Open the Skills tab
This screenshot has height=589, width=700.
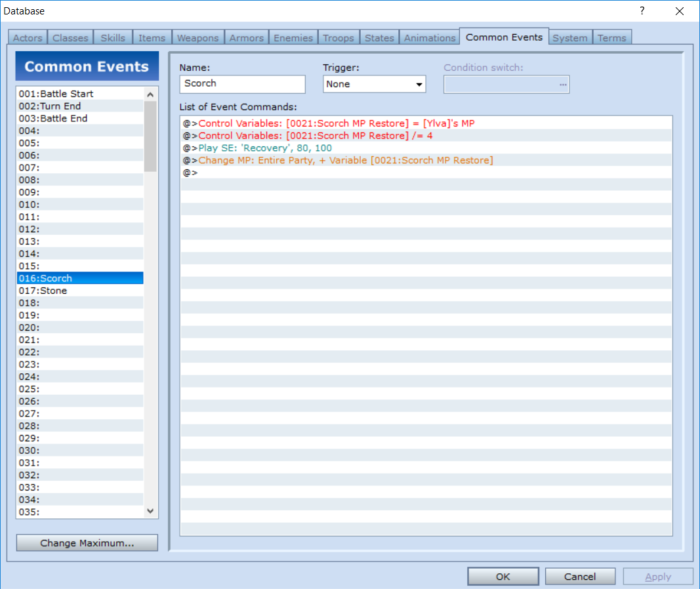113,38
